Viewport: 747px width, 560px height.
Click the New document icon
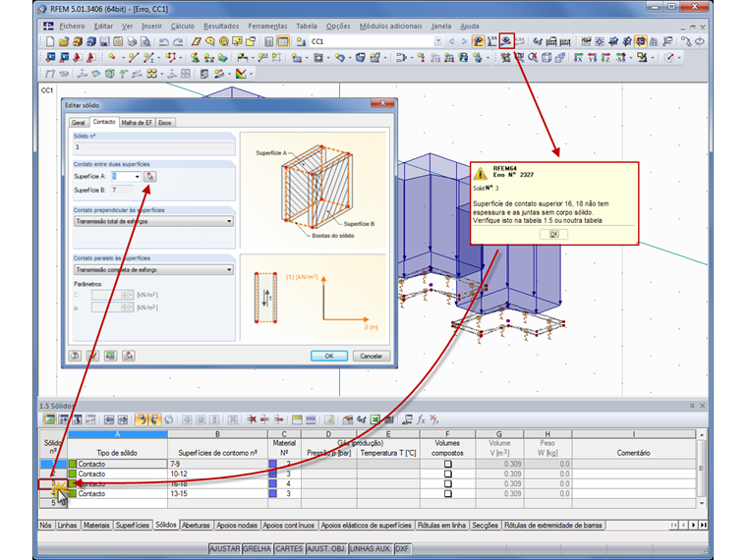tap(50, 42)
